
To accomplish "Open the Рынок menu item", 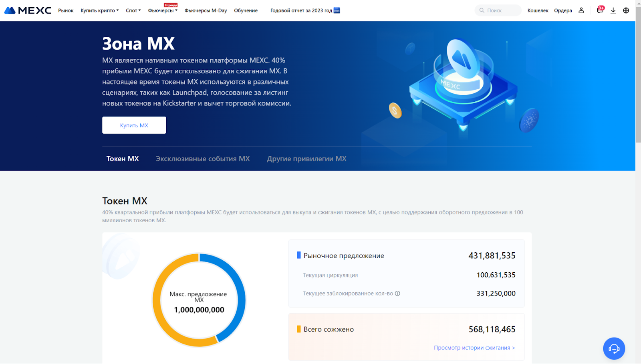I will click(x=66, y=10).
